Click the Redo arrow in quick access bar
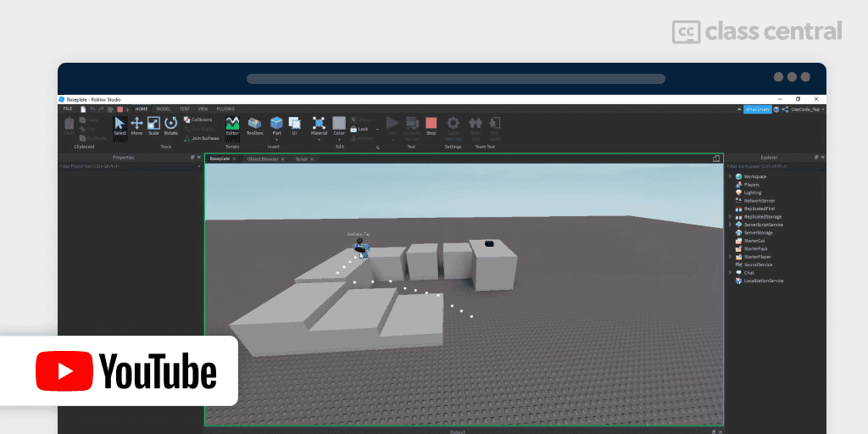 tap(102, 109)
